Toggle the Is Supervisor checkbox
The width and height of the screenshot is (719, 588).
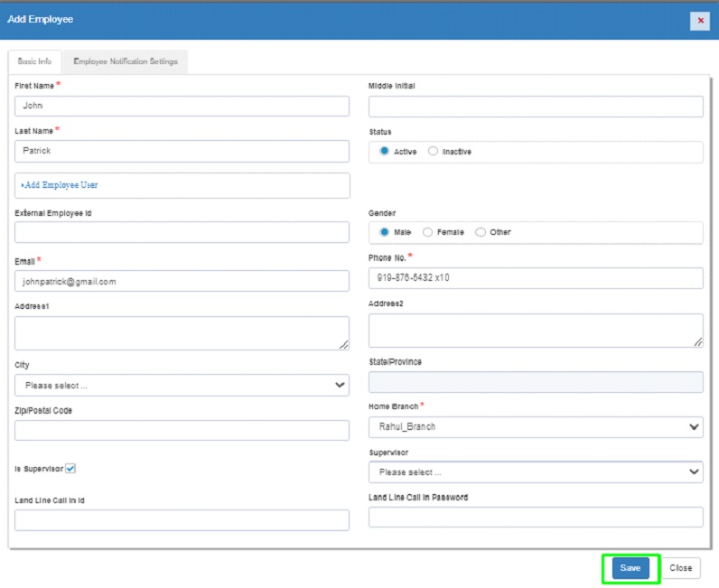point(70,469)
